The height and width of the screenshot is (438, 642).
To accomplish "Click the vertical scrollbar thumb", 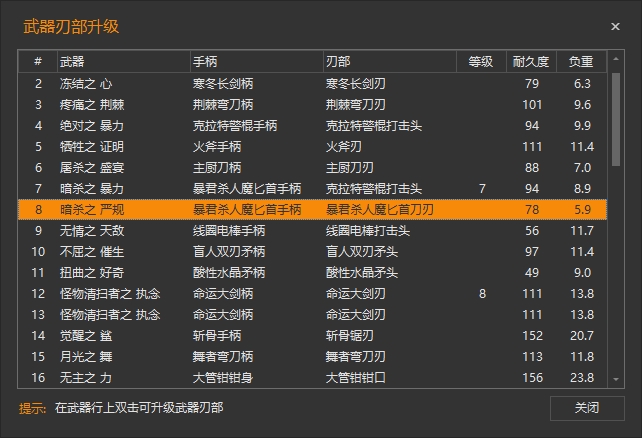I will [616, 120].
